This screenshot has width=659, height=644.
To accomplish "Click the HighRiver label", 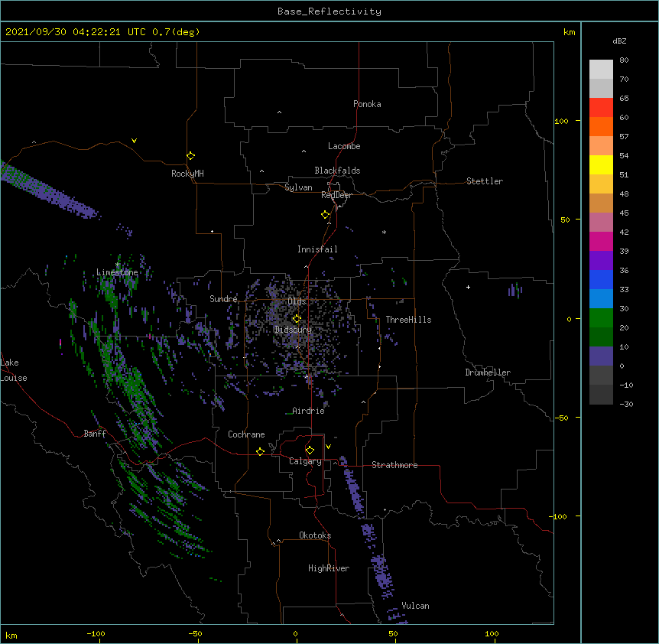I will click(329, 568).
